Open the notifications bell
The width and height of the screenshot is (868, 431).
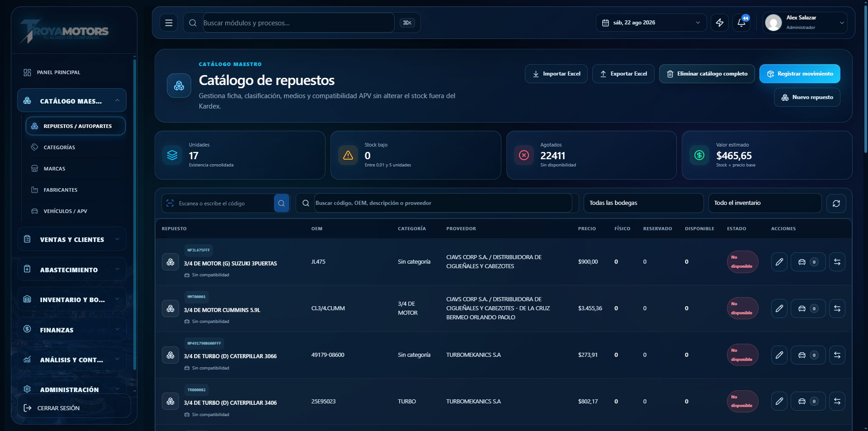741,23
